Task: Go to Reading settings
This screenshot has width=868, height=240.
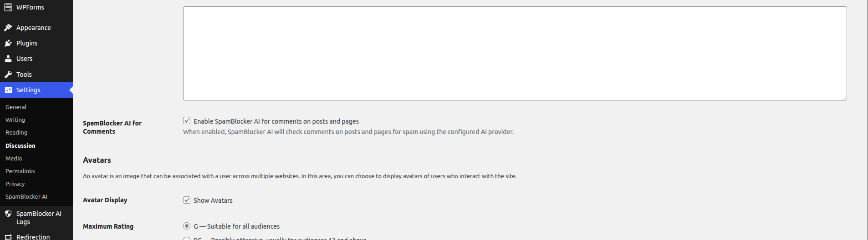Action: tap(16, 132)
